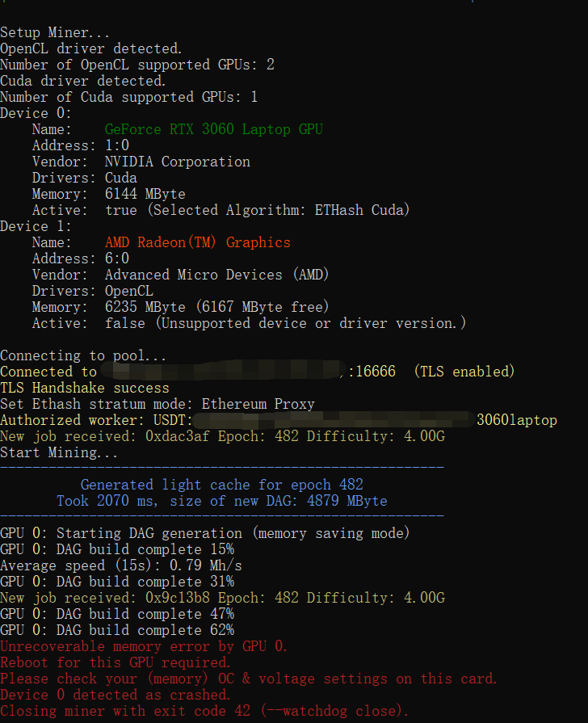Click 'Authorized worker: USDT:' label
The height and width of the screenshot is (723, 588).
point(96,420)
